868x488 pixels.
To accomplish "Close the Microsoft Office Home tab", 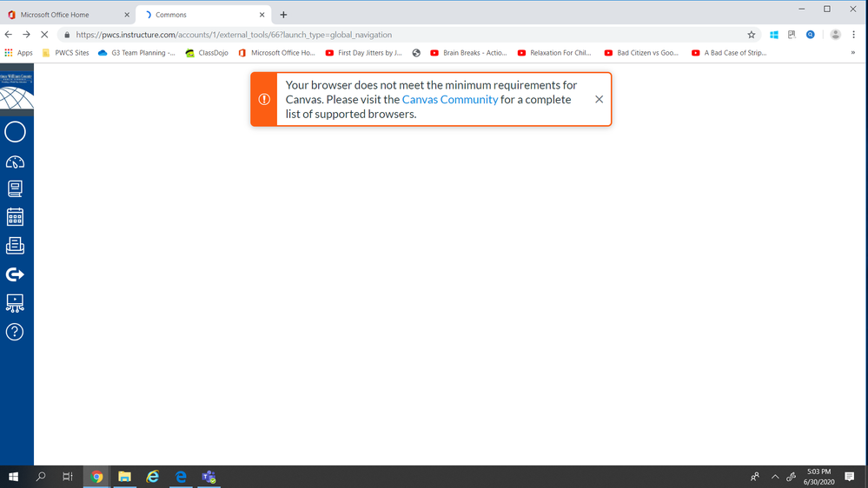I will coord(127,15).
